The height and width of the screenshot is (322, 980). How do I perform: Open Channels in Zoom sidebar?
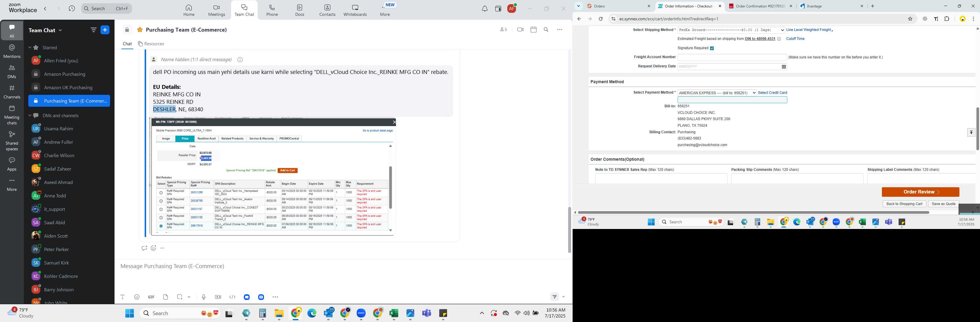coord(12,92)
